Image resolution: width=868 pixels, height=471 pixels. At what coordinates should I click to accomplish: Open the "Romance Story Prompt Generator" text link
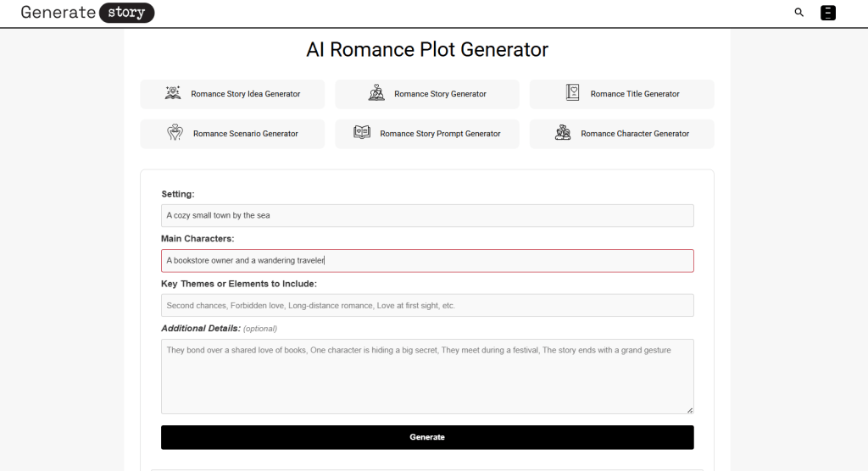click(440, 134)
